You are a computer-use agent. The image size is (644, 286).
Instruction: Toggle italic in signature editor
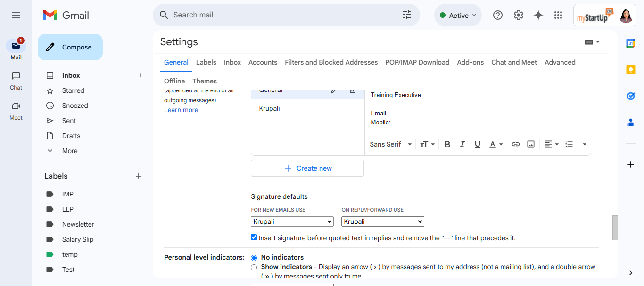pyautogui.click(x=462, y=144)
